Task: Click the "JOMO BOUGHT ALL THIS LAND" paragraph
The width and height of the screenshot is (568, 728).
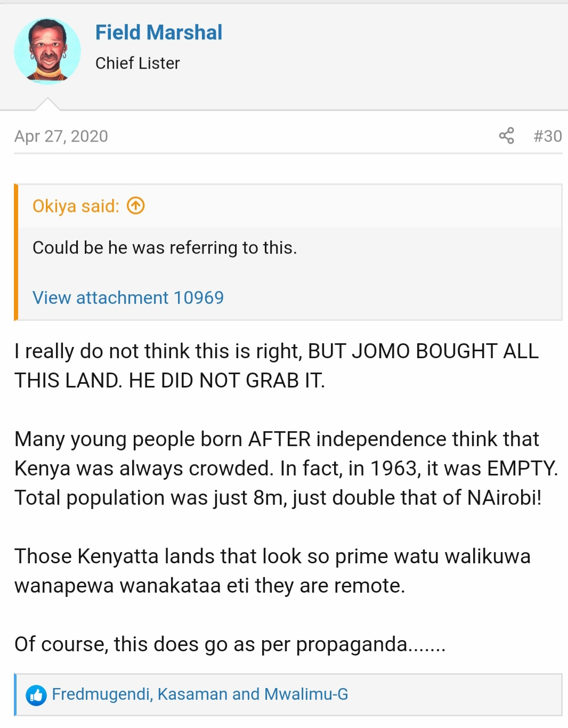Action: pos(276,366)
